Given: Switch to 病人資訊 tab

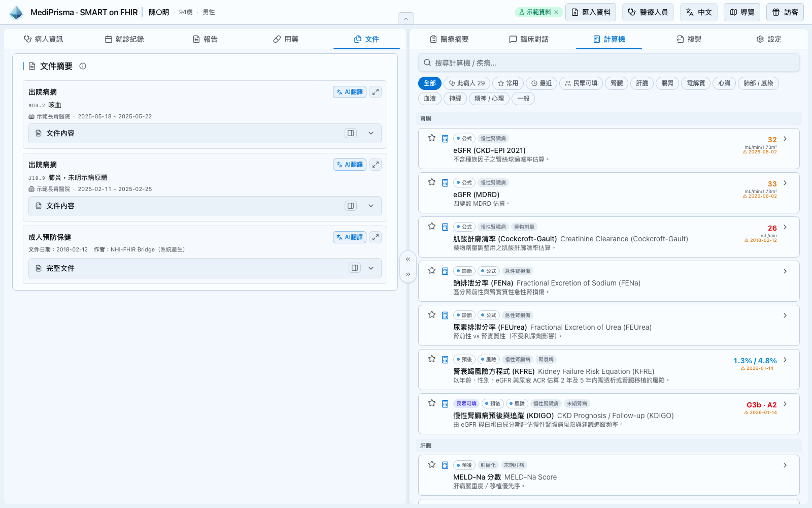Looking at the screenshot, I should [x=44, y=39].
